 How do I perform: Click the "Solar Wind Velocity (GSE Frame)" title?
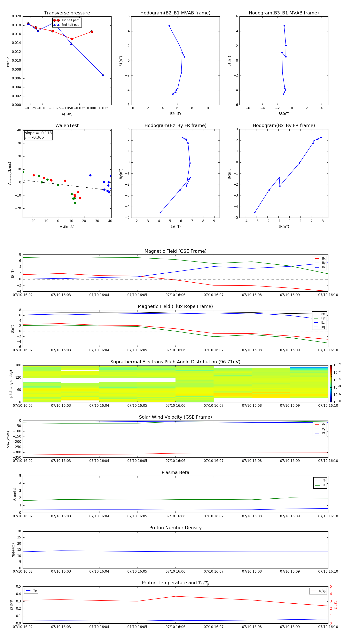click(x=175, y=417)
